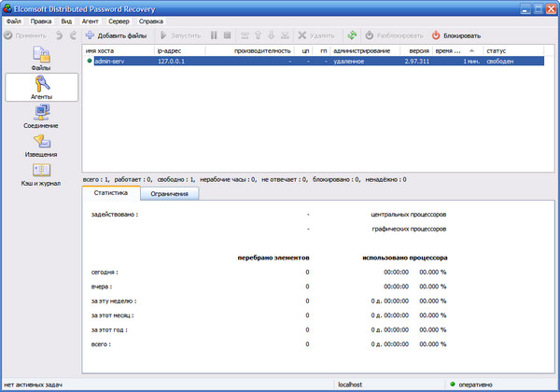The width and height of the screenshot is (560, 392).
Task: Select the Статистика tab
Action: [111, 193]
